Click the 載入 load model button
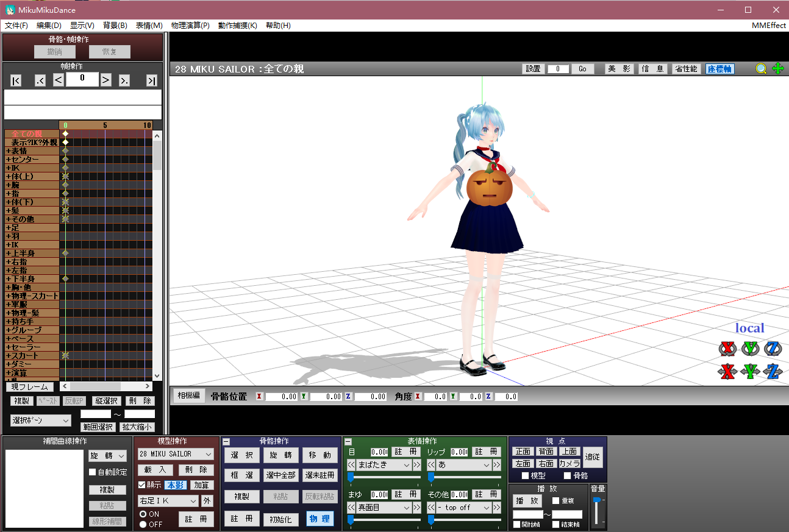789x532 pixels. tap(155, 470)
